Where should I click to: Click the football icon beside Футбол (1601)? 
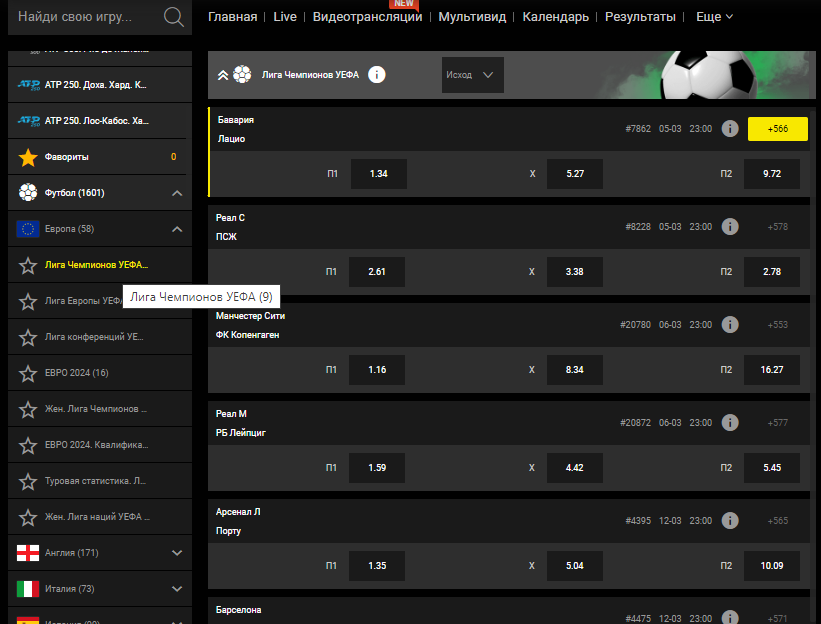click(x=28, y=193)
